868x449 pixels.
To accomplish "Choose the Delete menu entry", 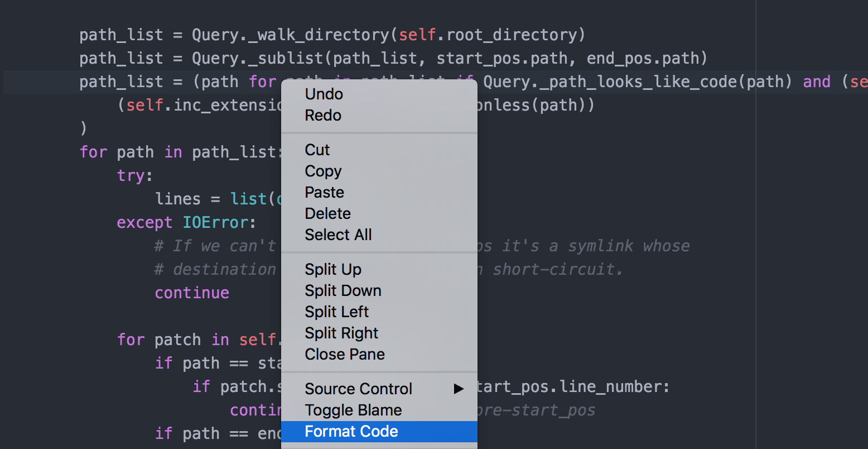I will tap(379, 213).
